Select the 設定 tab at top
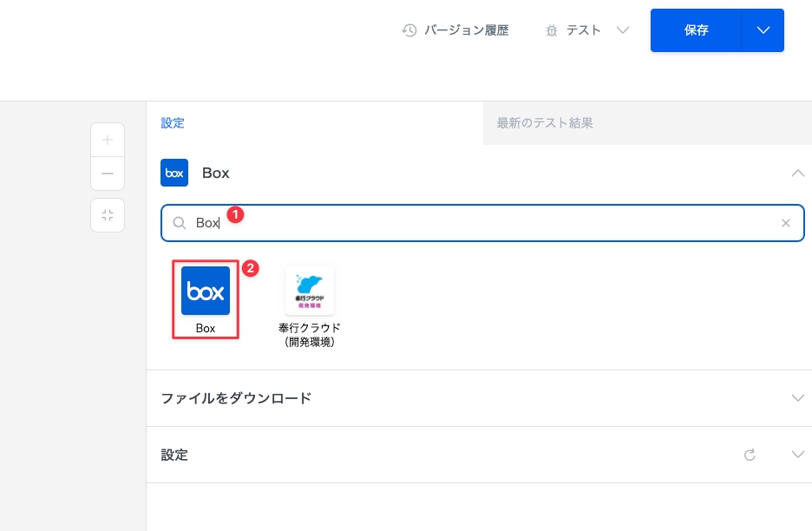The height and width of the screenshot is (531, 812). point(173,123)
